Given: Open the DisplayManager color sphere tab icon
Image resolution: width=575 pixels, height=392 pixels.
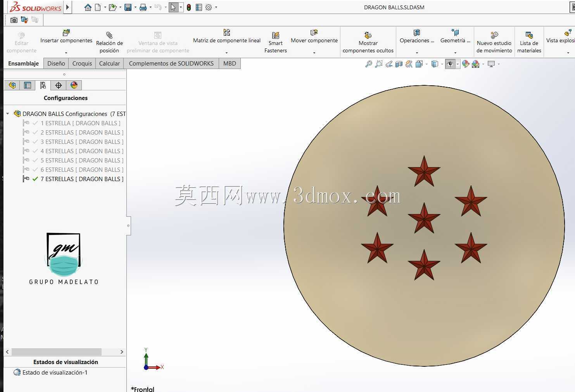Looking at the screenshot, I should tap(74, 85).
